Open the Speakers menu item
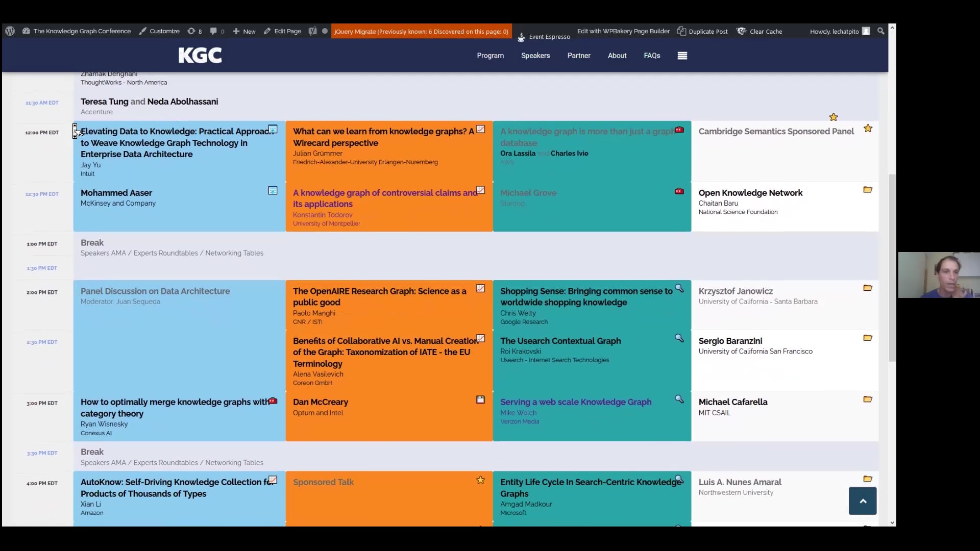980x551 pixels. coord(535,56)
